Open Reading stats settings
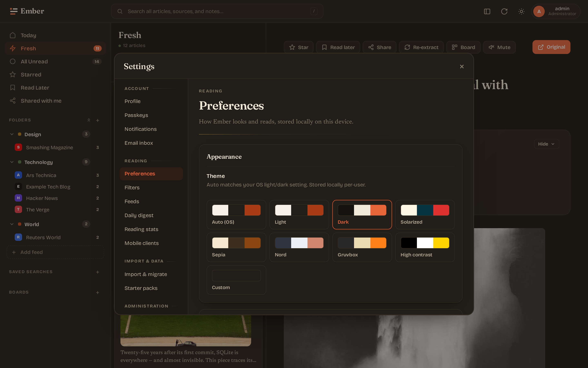The width and height of the screenshot is (588, 368). pyautogui.click(x=151, y=229)
